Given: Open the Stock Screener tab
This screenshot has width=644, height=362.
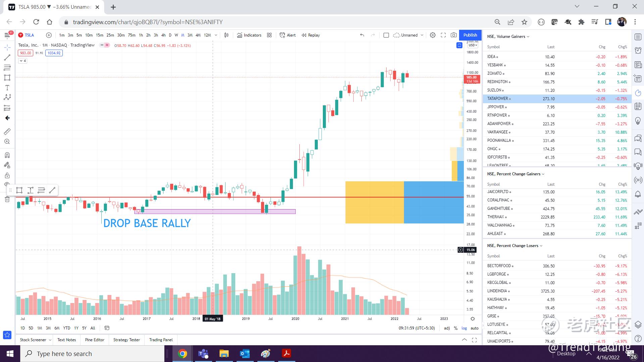Looking at the screenshot, I should click(x=33, y=340).
